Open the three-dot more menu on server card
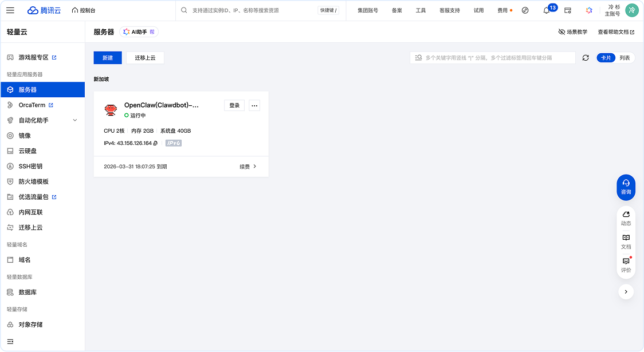This screenshot has height=352, width=644. pos(255,105)
